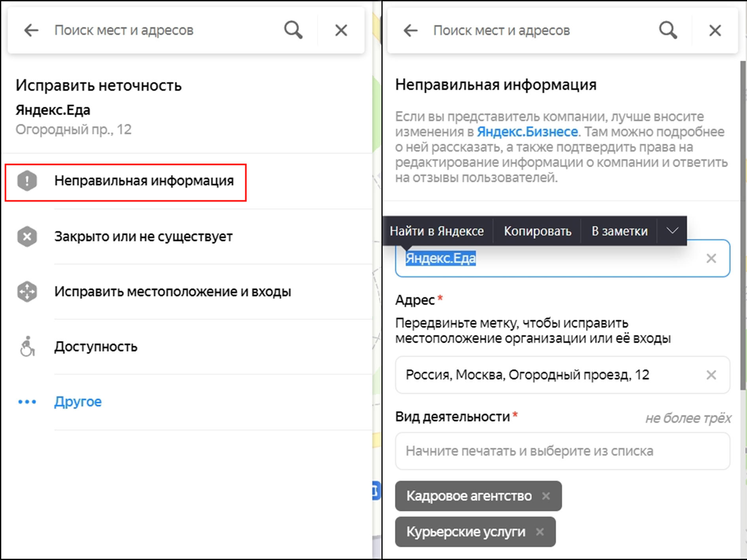Click 'Исправить неточность' heading
The width and height of the screenshot is (747, 560).
click(98, 85)
